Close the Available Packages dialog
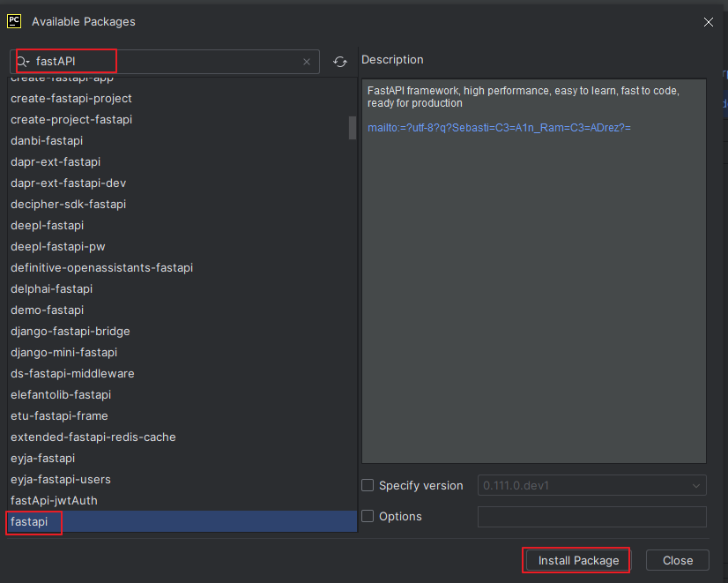Viewport: 728px width, 583px height. 708,22
